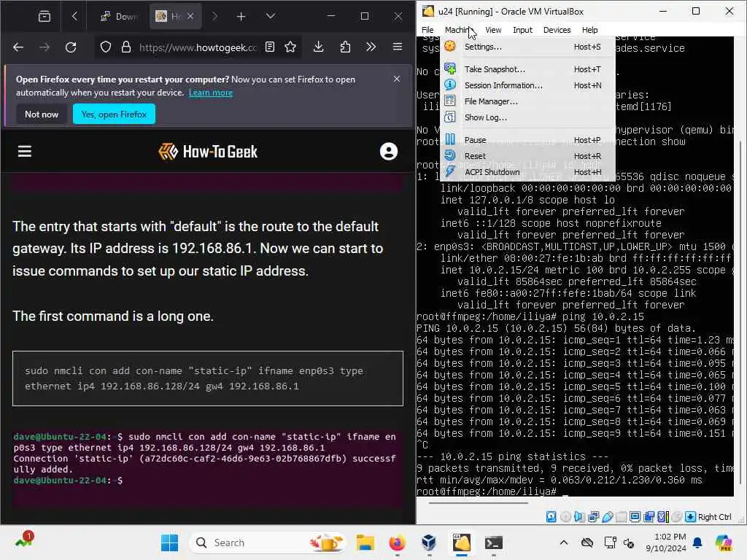Click the VirtualBox audio status icon
747x560 pixels.
tap(579, 517)
